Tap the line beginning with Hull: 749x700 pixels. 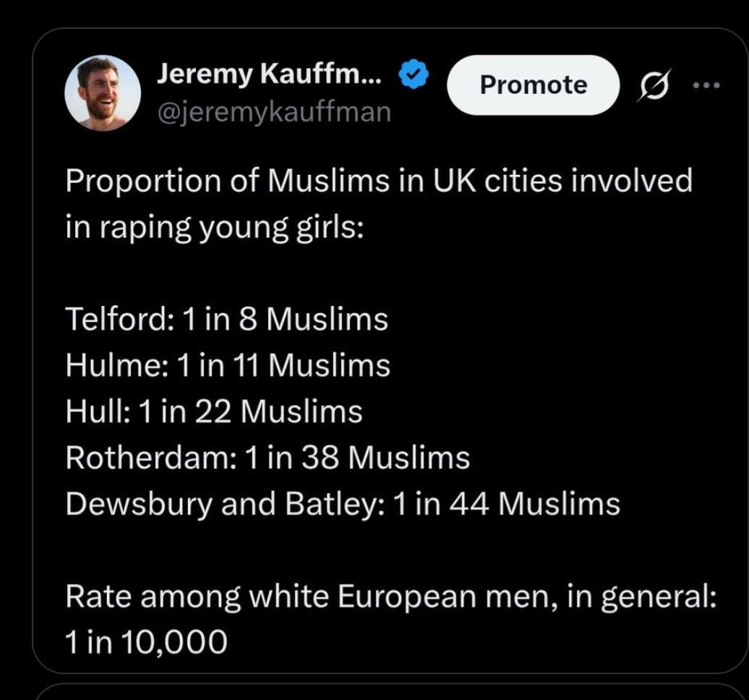pyautogui.click(x=214, y=411)
